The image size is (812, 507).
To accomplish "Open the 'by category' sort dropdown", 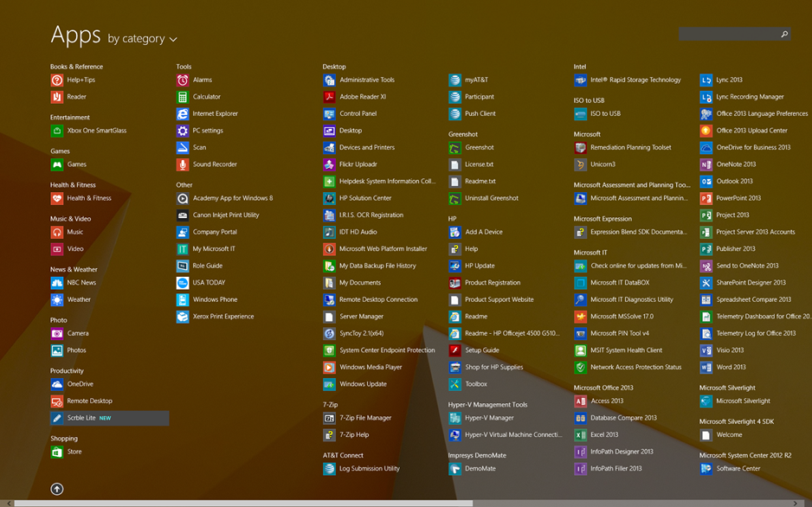I will tap(143, 39).
